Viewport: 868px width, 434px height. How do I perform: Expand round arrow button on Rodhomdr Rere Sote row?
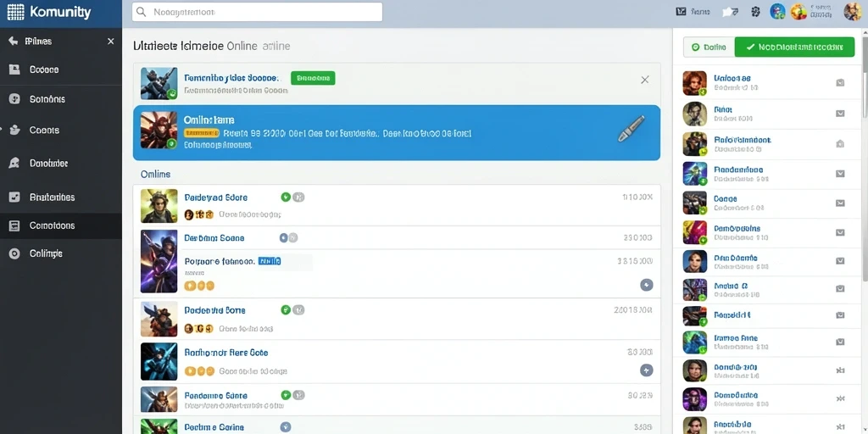(647, 370)
